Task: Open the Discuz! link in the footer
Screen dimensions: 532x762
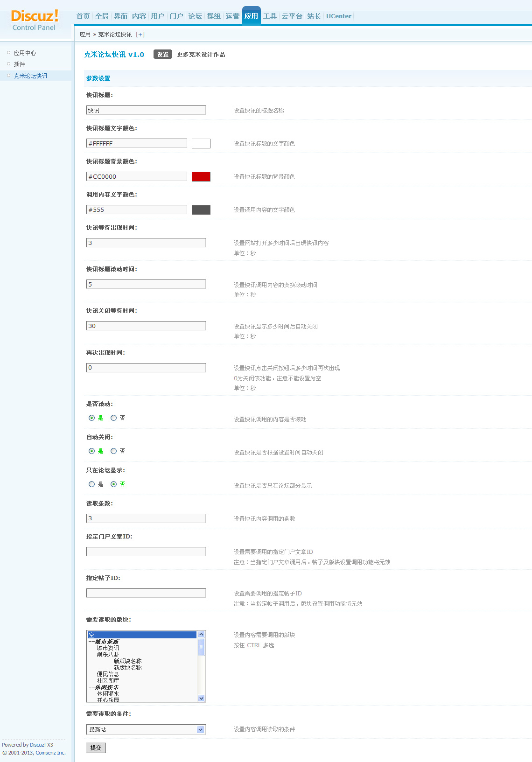Action: (x=38, y=745)
